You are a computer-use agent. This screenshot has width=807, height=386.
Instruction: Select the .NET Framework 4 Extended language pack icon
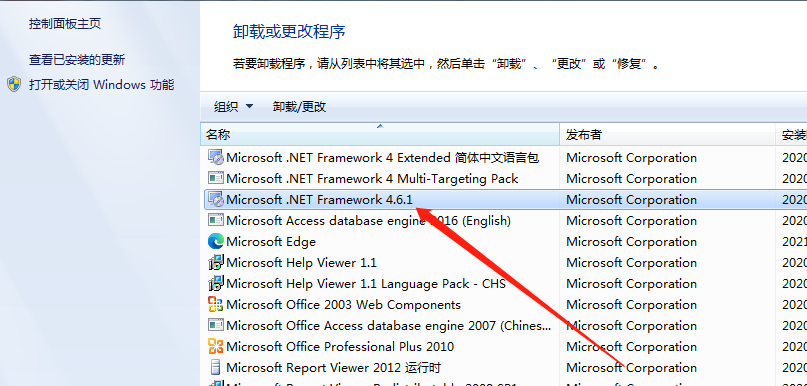(216, 157)
